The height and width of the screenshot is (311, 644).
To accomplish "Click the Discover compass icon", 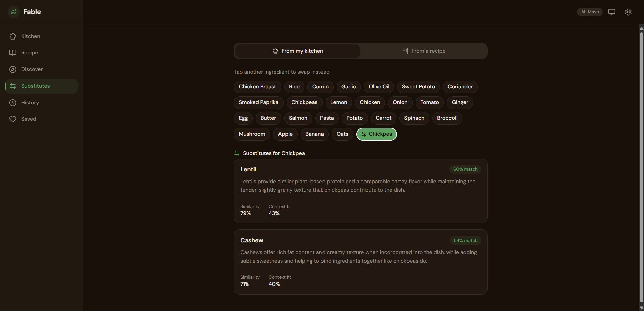I will click(x=13, y=69).
